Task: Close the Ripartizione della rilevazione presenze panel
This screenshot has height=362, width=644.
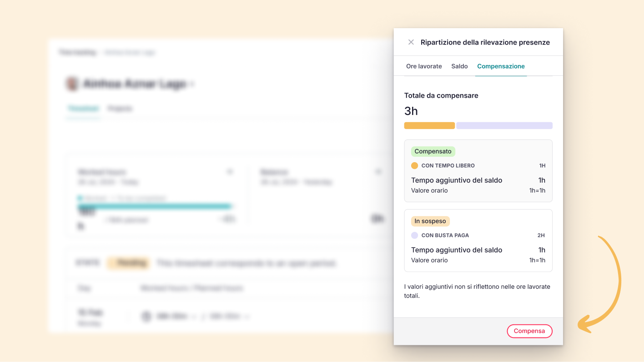Action: pyautogui.click(x=411, y=42)
